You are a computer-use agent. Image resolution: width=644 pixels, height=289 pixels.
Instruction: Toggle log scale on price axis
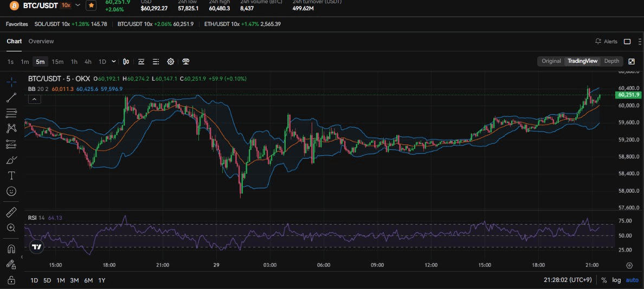[616, 280]
